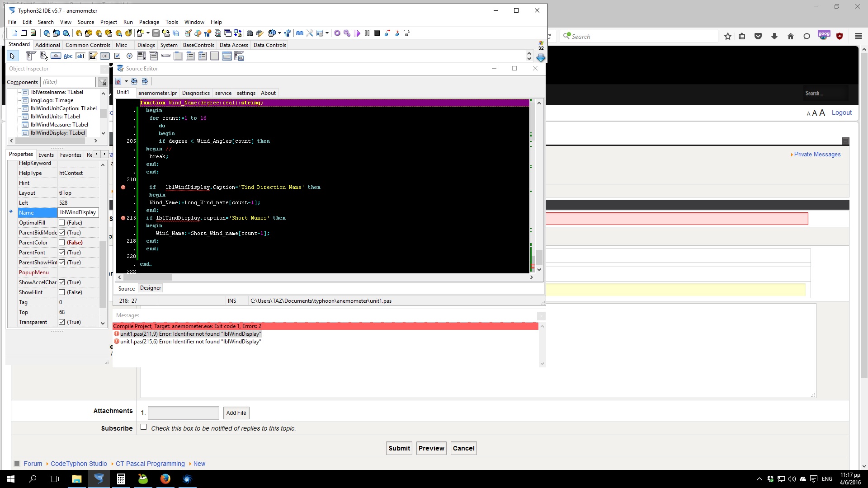The width and height of the screenshot is (868, 488).
Task: Check the Subscribe to topic checkbox
Action: [144, 427]
